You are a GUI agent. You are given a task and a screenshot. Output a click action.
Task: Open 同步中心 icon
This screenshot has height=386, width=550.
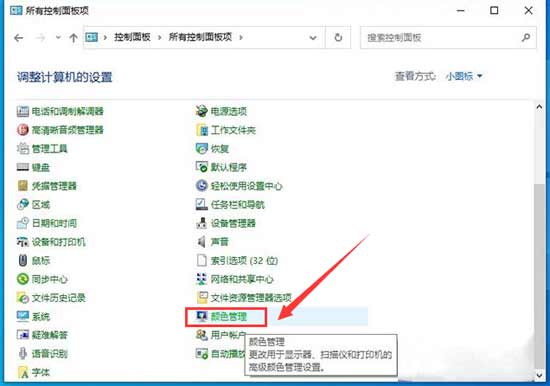(x=23, y=279)
